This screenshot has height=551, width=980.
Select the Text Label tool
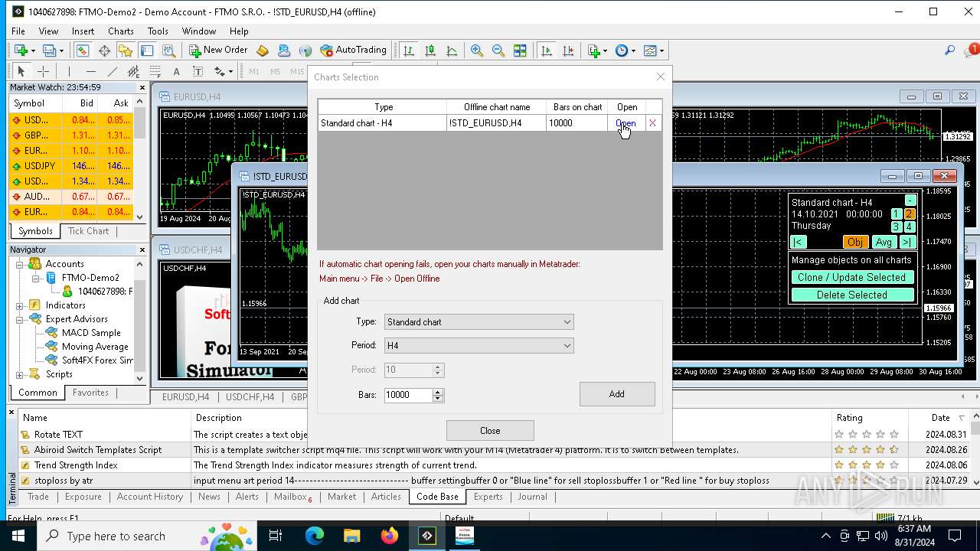[198, 71]
